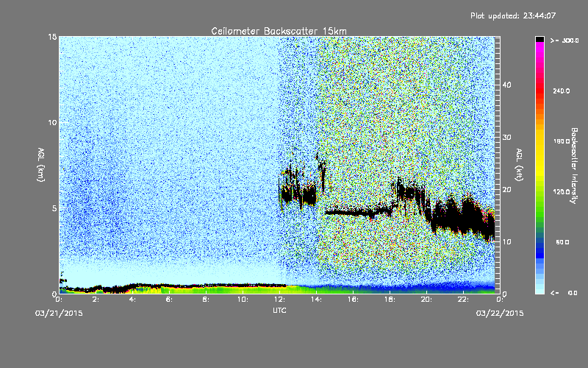This screenshot has width=588, height=368.
Task: Click the "8:" hour tick label
Action: tap(206, 300)
